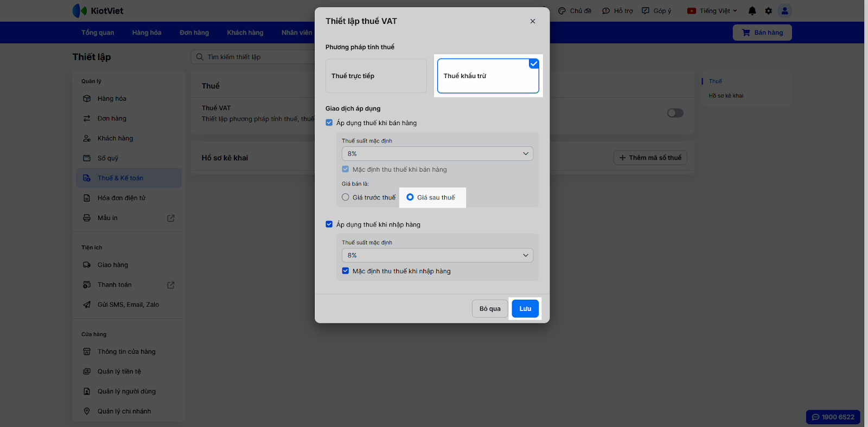
Task: Click the Quản lý chi nhánh location icon
Action: click(87, 411)
